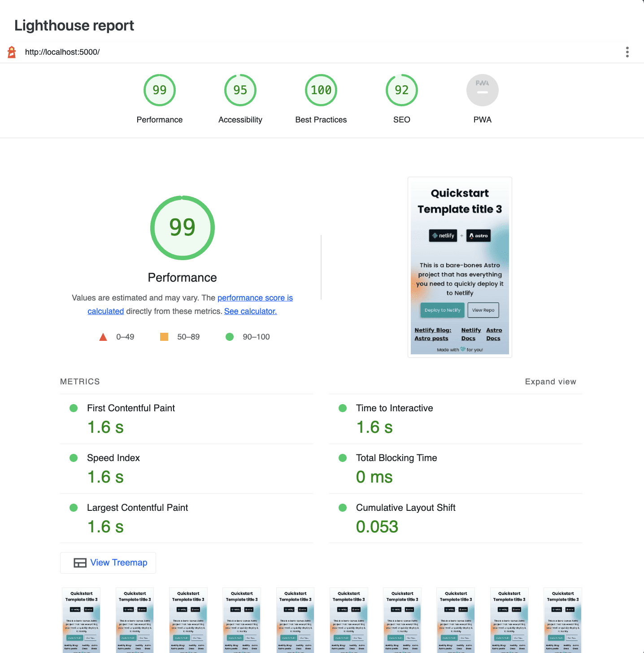Click the gray PWA badge icon
The height and width of the screenshot is (653, 644).
(x=483, y=91)
